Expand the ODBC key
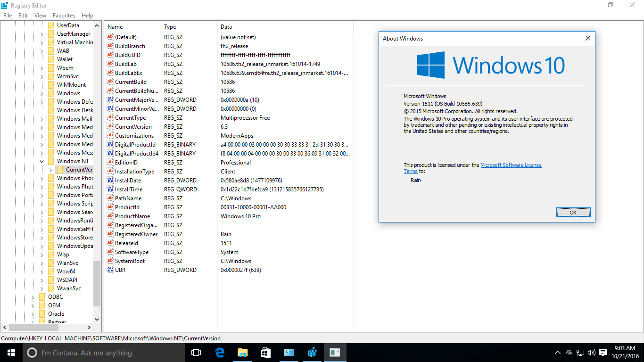This screenshot has width=644, height=362. 33,297
